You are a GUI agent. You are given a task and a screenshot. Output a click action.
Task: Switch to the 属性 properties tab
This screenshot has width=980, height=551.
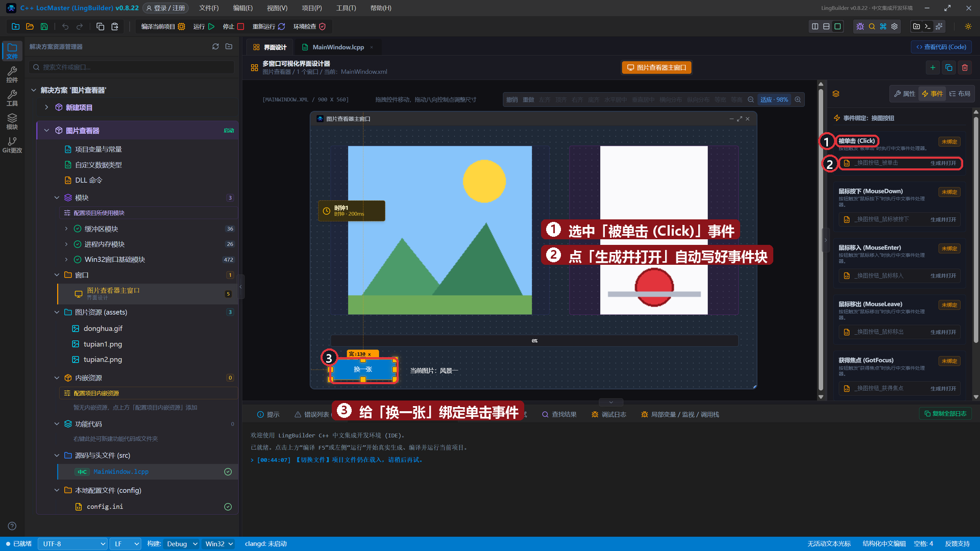(904, 94)
